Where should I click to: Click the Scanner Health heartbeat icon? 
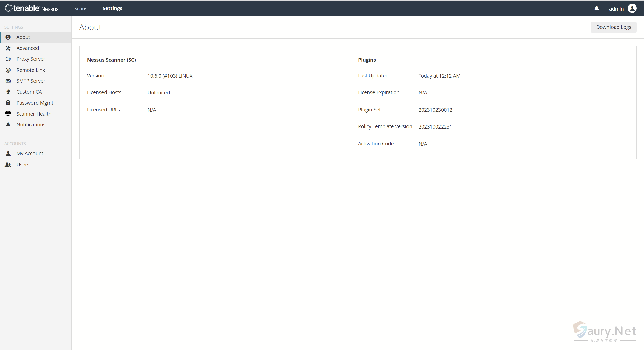point(8,114)
